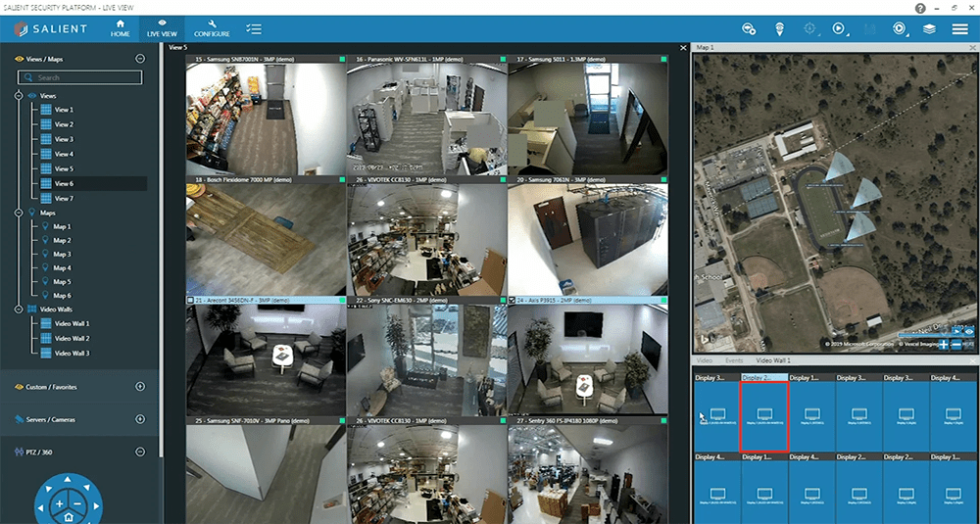This screenshot has height=524, width=980.
Task: Zoom in with PTZ plus control
Action: [60, 503]
